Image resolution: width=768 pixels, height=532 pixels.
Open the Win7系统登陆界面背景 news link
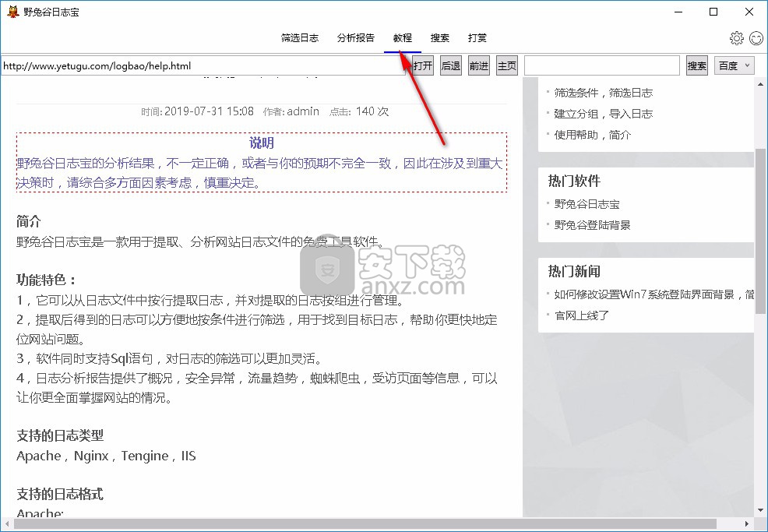pos(654,294)
